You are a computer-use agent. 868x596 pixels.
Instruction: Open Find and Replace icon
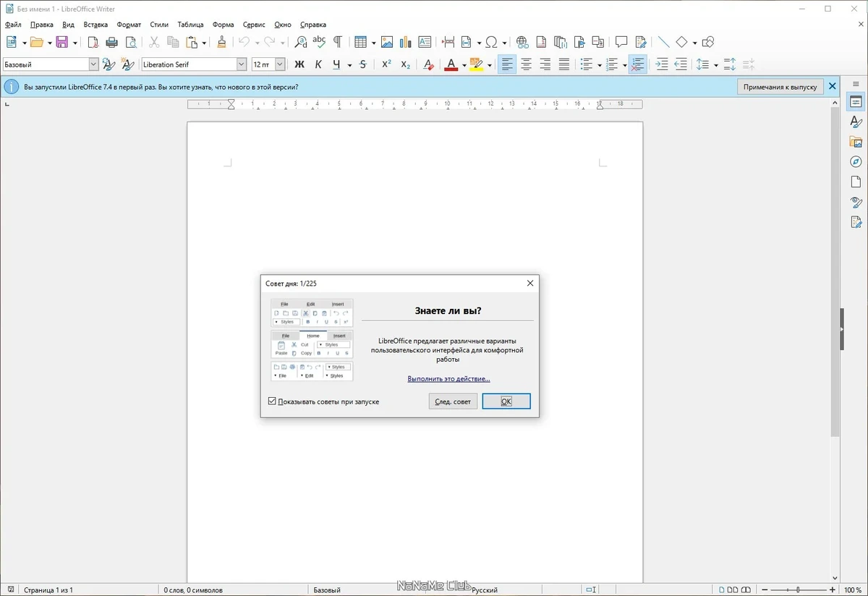click(301, 42)
